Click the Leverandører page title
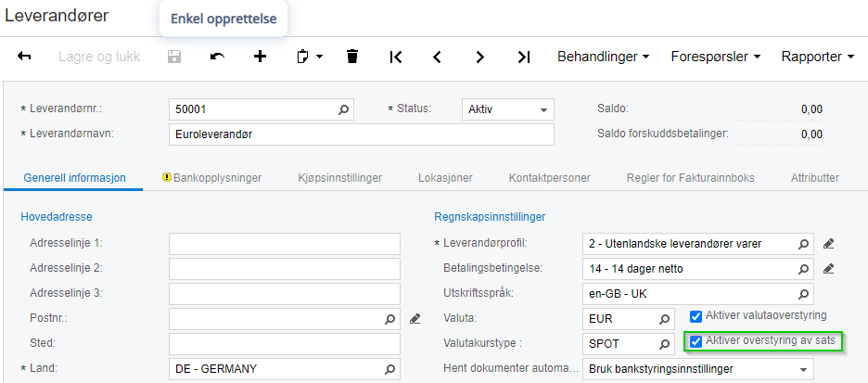 (57, 16)
